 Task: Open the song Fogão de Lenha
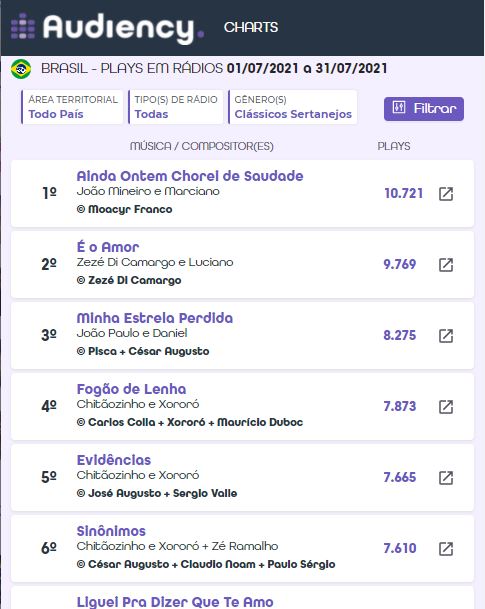pos(131,389)
